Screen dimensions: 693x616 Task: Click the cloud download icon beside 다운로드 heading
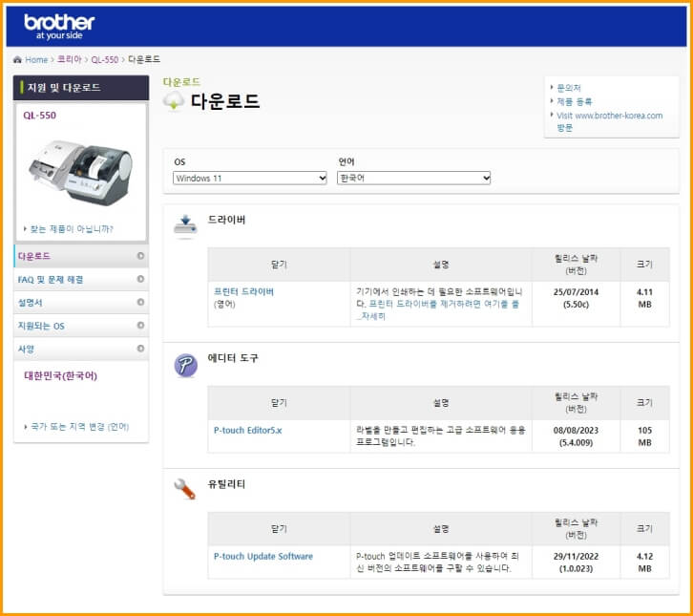coord(174,101)
